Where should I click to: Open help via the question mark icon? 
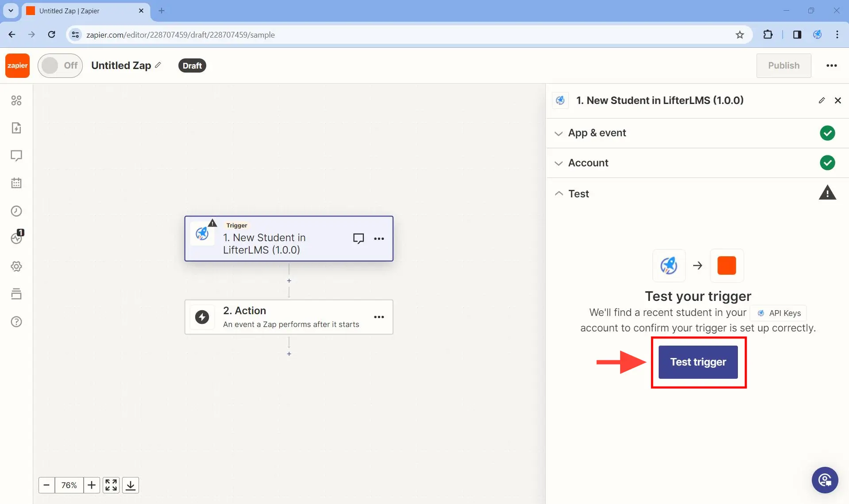pyautogui.click(x=16, y=322)
